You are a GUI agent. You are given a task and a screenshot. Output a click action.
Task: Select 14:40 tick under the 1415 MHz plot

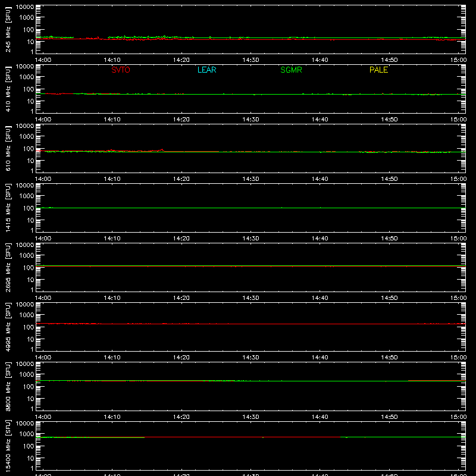pyautogui.click(x=320, y=239)
